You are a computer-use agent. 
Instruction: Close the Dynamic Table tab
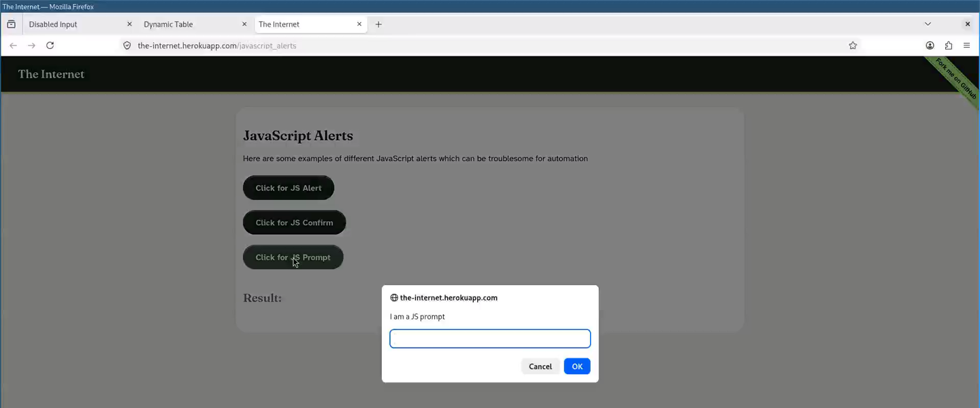click(x=244, y=24)
